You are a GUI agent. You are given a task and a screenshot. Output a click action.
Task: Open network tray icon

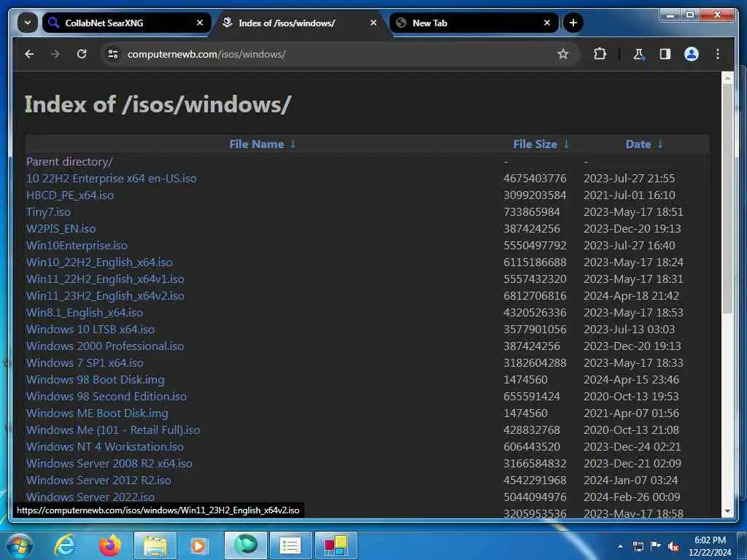tap(638, 546)
